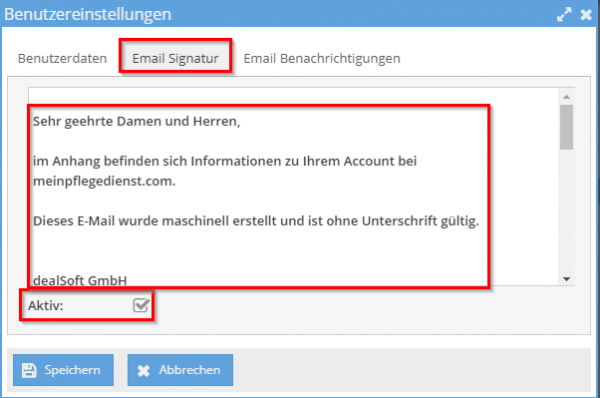Open the Benutzerdaten tab
600x398 pixels.
pyautogui.click(x=62, y=59)
